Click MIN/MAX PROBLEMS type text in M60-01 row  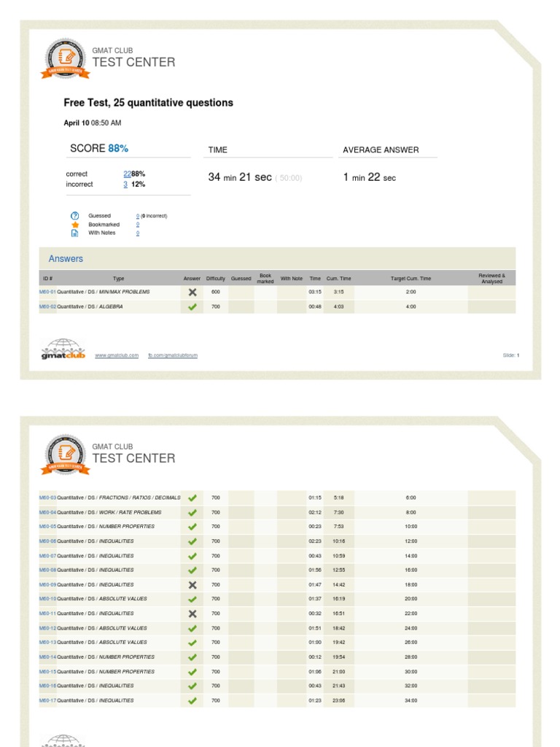tap(124, 292)
